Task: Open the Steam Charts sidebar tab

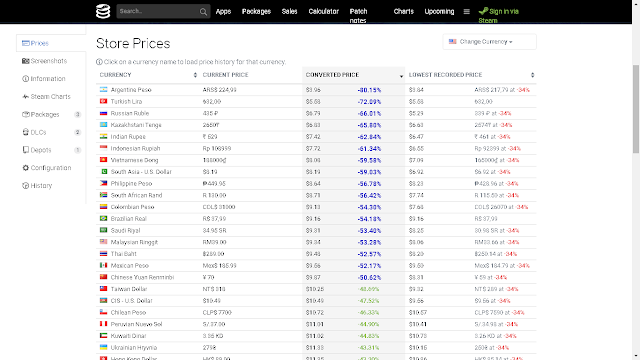Action: 51,97
